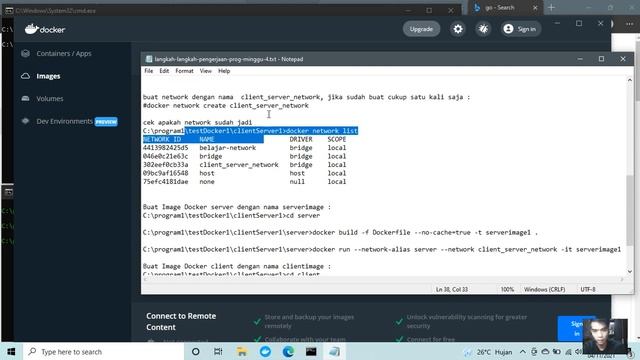640x360 pixels.
Task: Click the Containers / Apps sidebar icon
Action: (x=25, y=53)
